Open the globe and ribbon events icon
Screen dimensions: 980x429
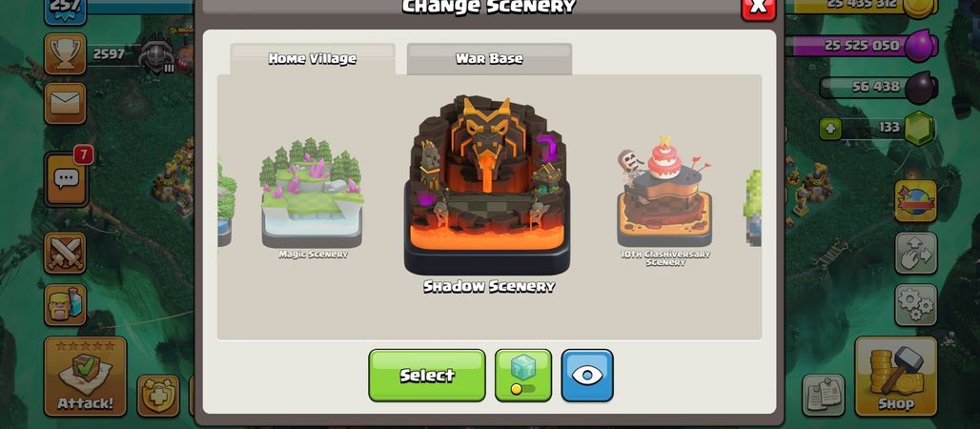tap(915, 201)
